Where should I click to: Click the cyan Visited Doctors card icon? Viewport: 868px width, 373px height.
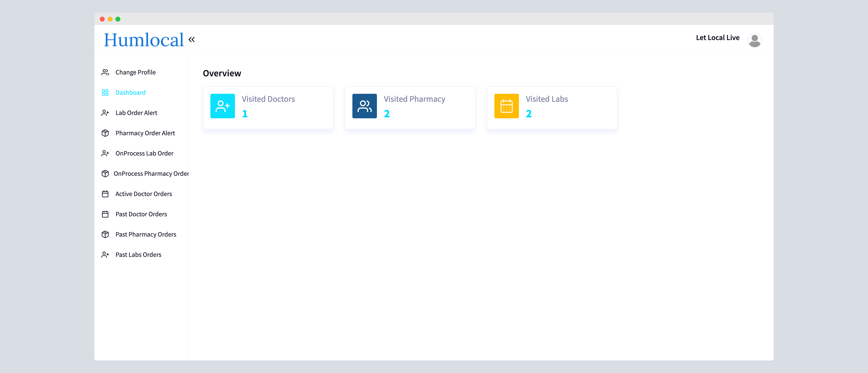point(222,106)
